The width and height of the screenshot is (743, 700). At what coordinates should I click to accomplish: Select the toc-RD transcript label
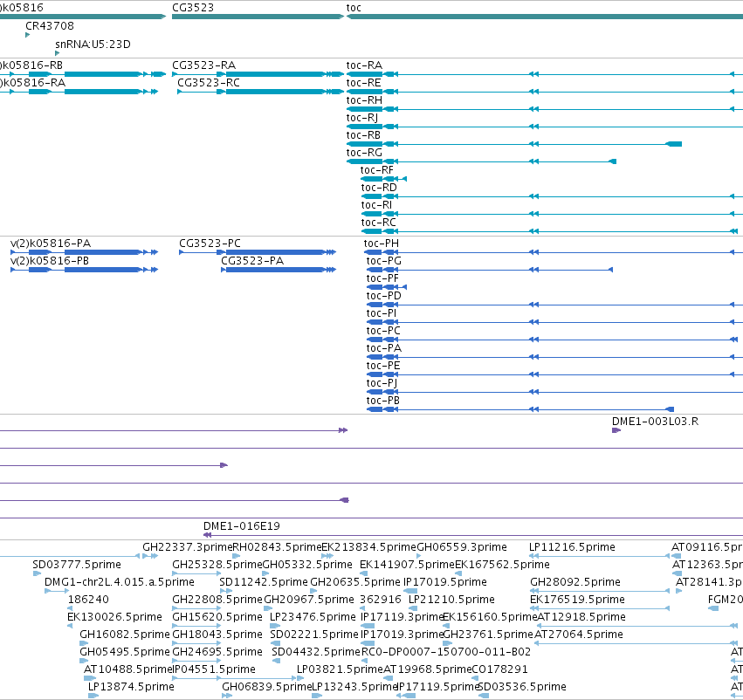coord(379,188)
